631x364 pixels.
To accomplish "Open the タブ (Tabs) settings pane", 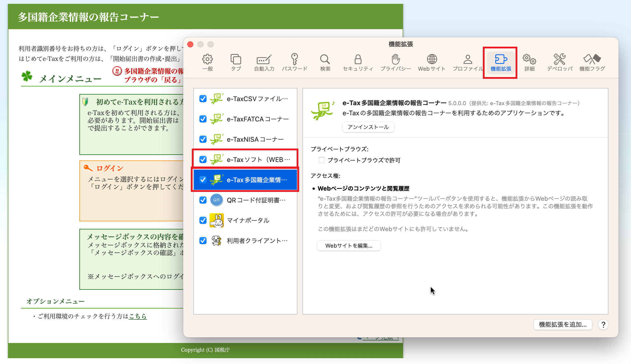I will (236, 62).
